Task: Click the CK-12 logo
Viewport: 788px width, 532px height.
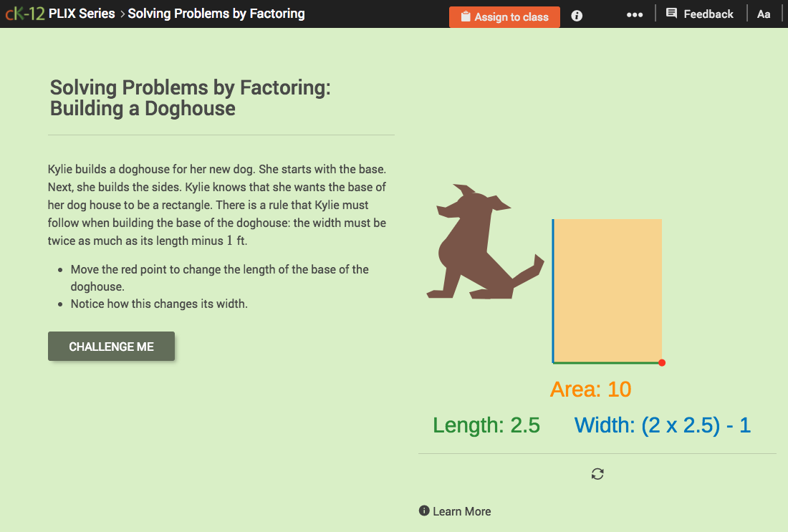Action: tap(24, 13)
